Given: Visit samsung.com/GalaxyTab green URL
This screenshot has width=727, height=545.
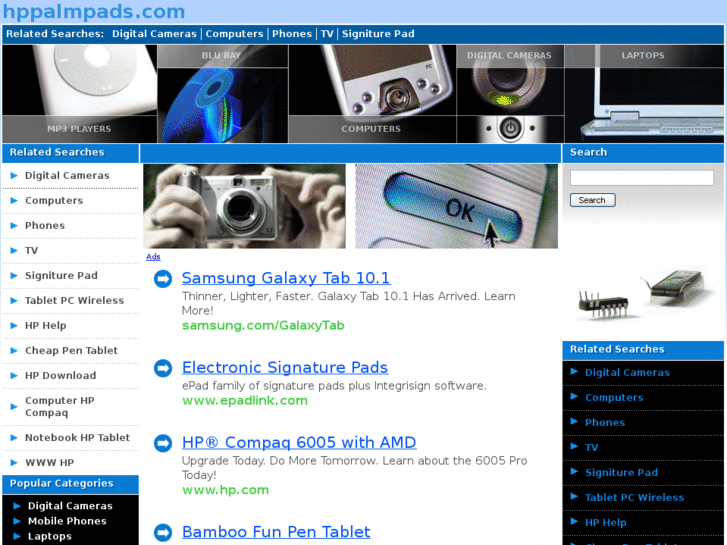Looking at the screenshot, I should pos(263,326).
